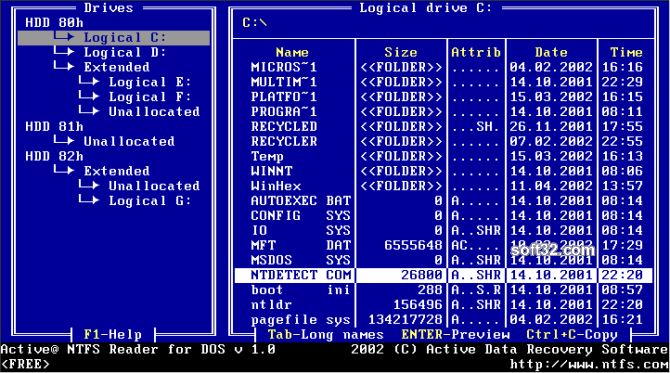Click the <FREE> label in status bar
This screenshot has width=670, height=373.
pyautogui.click(x=25, y=364)
